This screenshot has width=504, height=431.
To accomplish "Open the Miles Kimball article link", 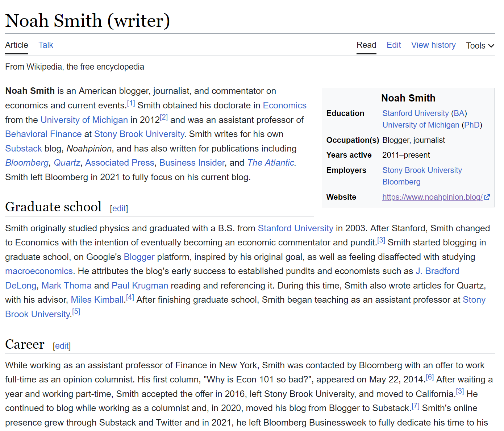I will click(97, 300).
